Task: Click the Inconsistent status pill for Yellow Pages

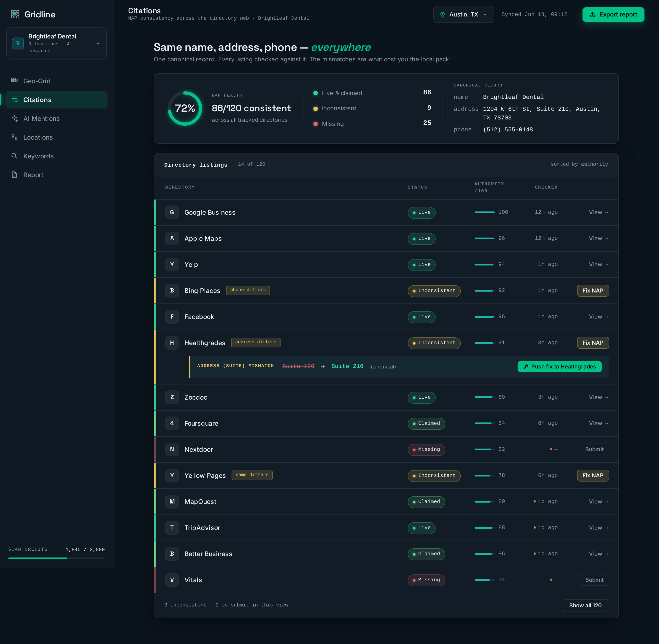Action: pos(434,476)
